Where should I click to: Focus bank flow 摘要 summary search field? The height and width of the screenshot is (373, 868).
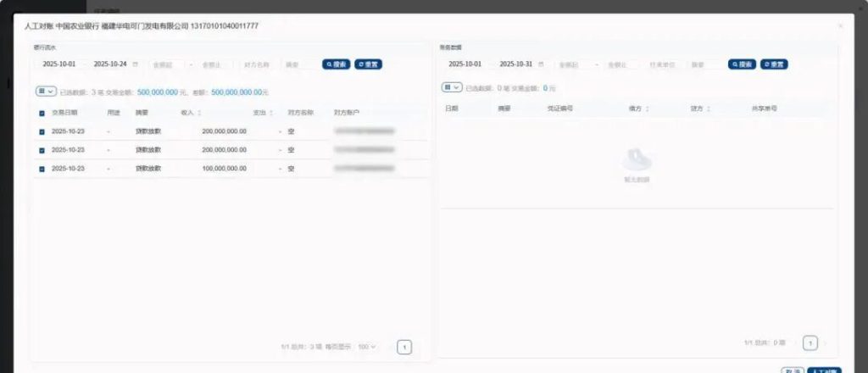(299, 64)
